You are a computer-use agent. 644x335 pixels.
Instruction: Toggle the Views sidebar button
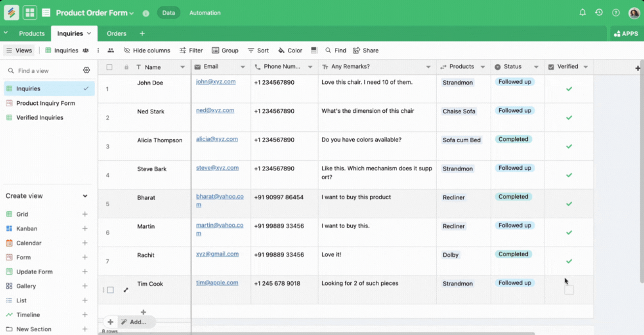click(19, 51)
